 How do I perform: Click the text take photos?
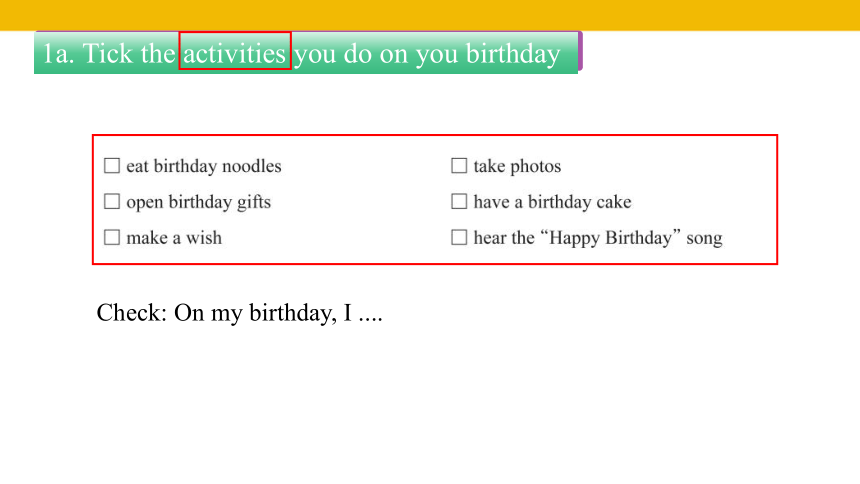click(x=517, y=167)
